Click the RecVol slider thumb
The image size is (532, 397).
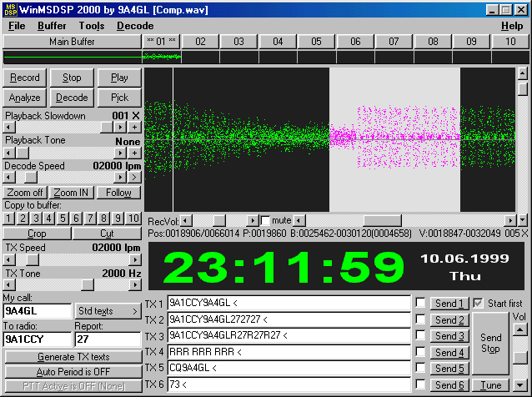[219, 221]
